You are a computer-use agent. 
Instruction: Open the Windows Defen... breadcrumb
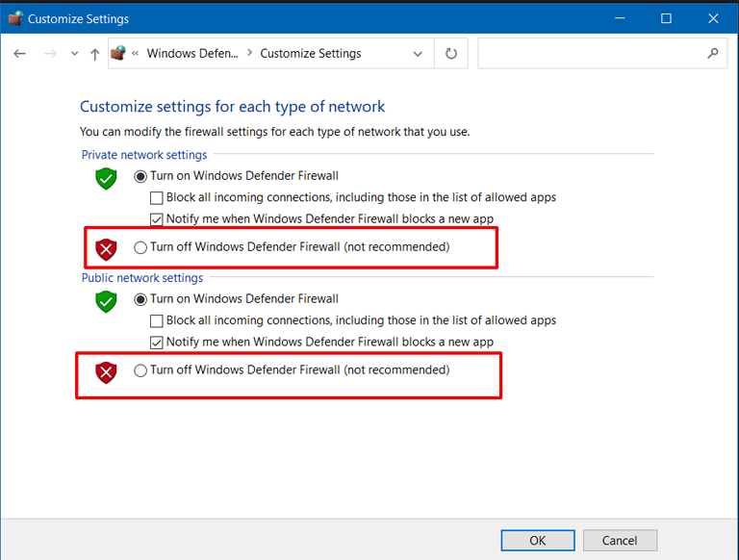(x=192, y=53)
